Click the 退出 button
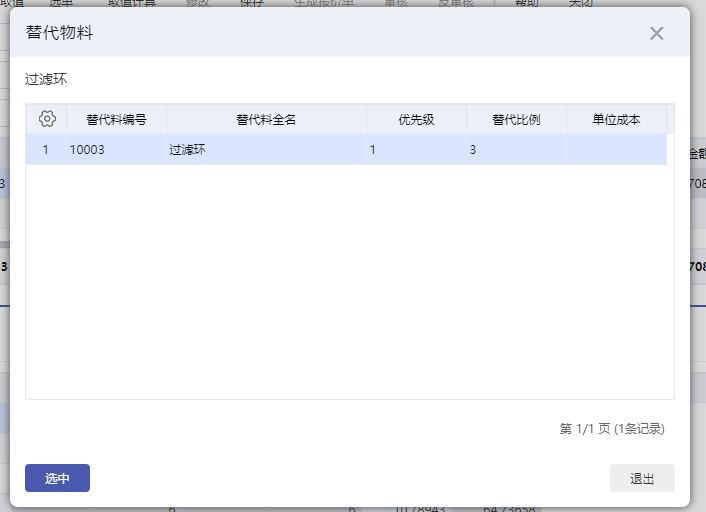This screenshot has height=512, width=706. 642,478
